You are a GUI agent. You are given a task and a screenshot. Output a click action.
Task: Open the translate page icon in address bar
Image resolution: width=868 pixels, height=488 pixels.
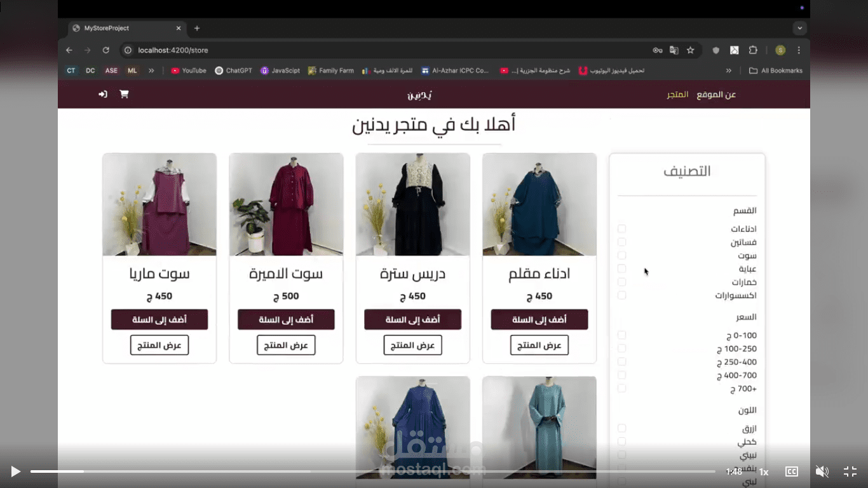coord(674,50)
